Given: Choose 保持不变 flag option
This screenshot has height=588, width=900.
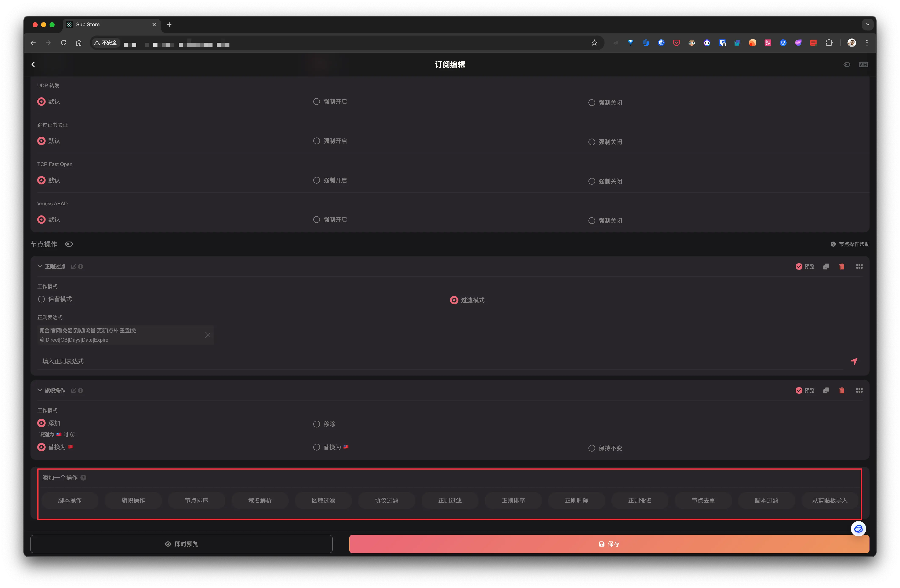Looking at the screenshot, I should click(x=591, y=448).
